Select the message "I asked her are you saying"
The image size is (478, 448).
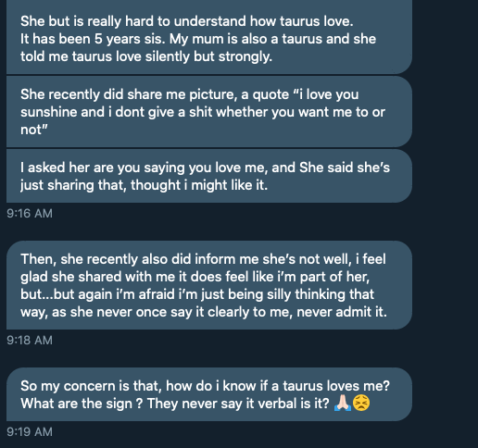(x=209, y=176)
